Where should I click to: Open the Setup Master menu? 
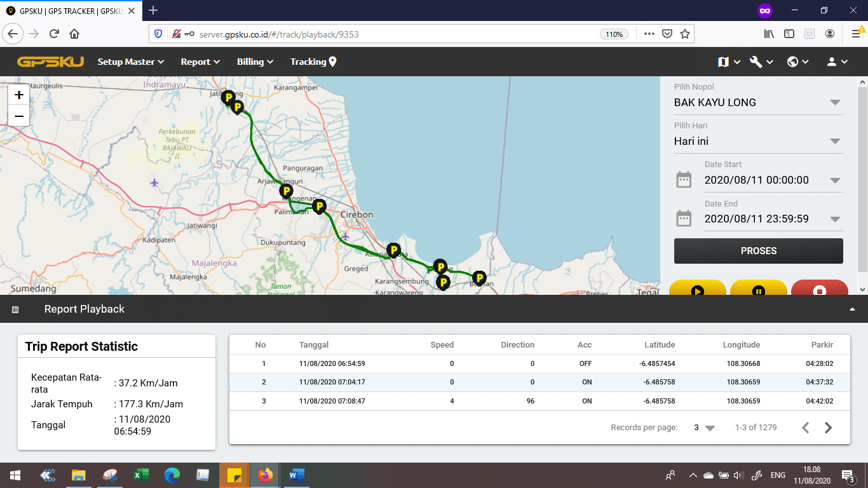(130, 62)
